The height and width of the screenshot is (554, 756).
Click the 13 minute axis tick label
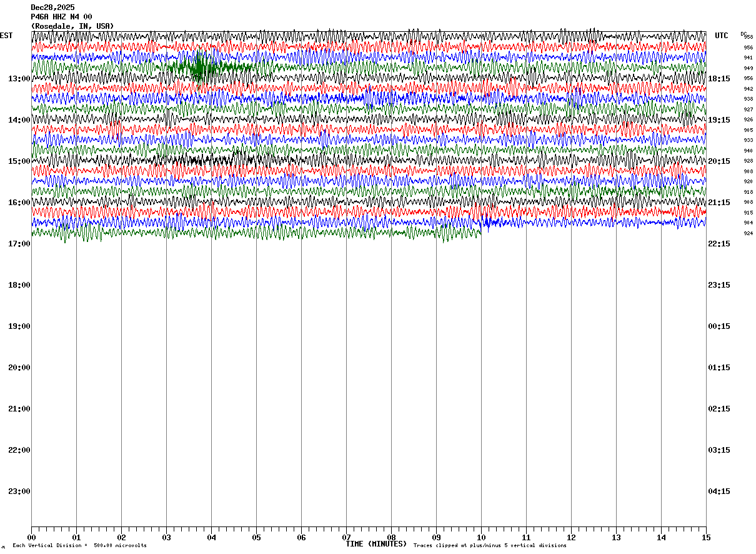click(x=616, y=537)
